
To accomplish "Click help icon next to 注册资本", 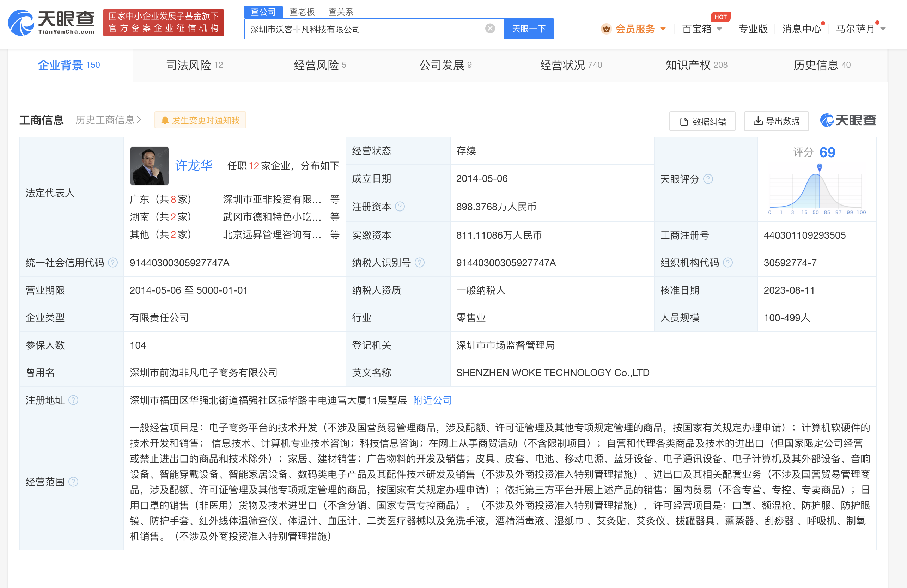I will point(400,207).
